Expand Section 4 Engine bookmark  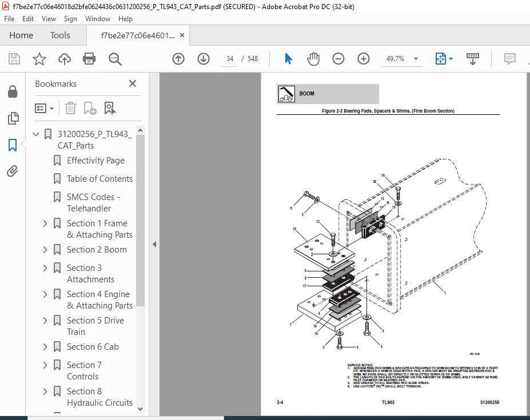click(x=45, y=294)
